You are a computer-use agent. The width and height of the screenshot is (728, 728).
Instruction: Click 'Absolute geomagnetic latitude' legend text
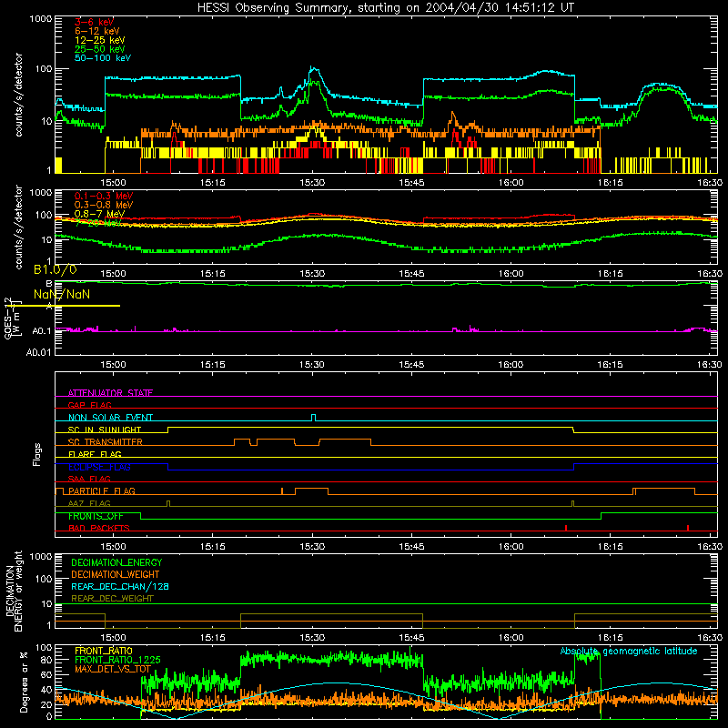(629, 652)
